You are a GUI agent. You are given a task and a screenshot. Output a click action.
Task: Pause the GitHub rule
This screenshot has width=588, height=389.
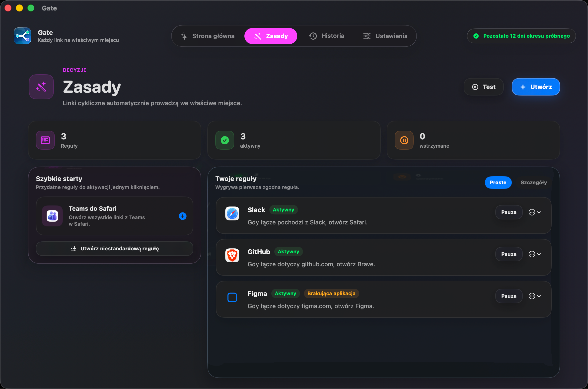509,254
